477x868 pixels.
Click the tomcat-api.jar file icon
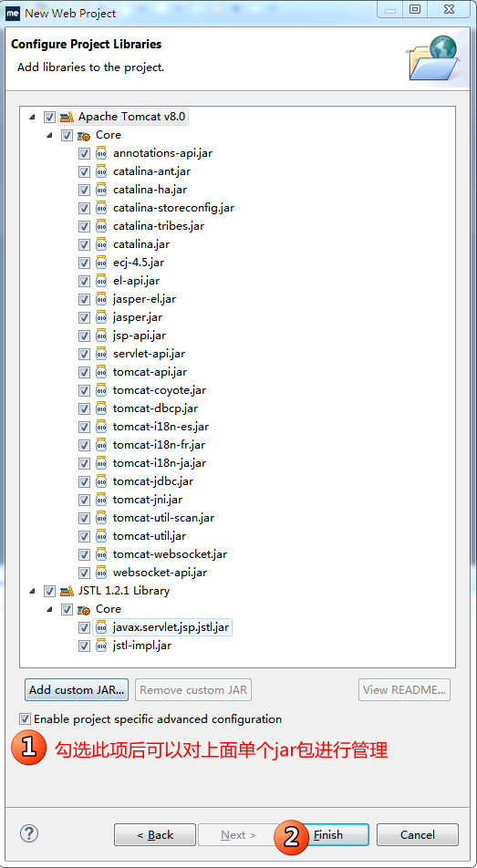point(101,373)
